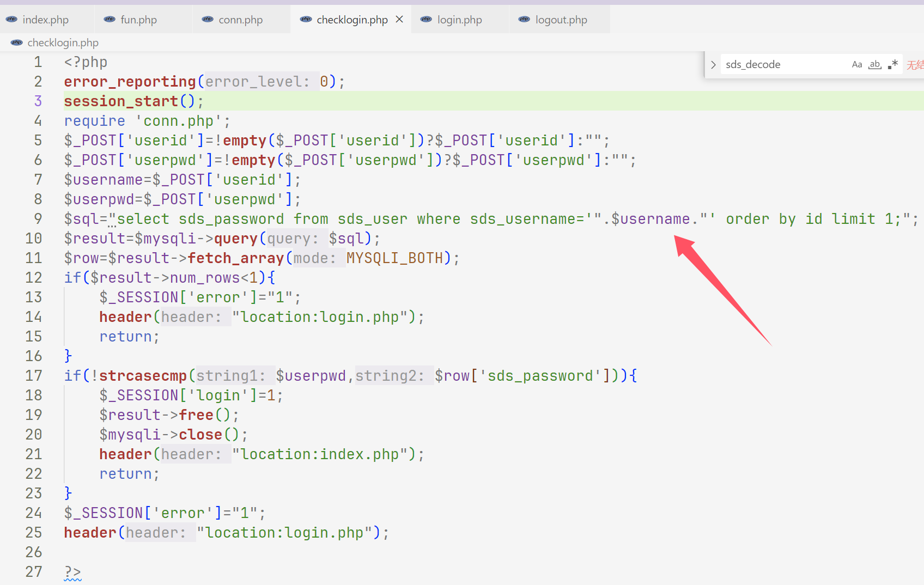Click the $username variable in SQL query
The height and width of the screenshot is (585, 924).
(x=651, y=219)
